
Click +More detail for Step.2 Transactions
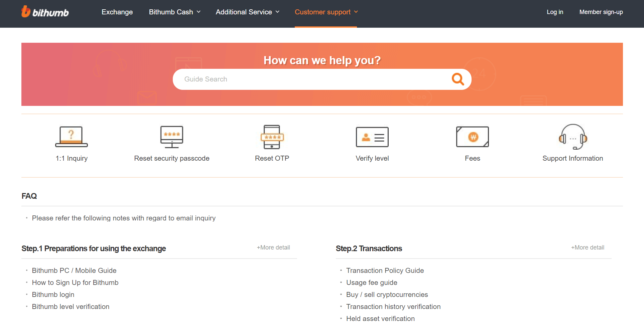click(x=588, y=248)
